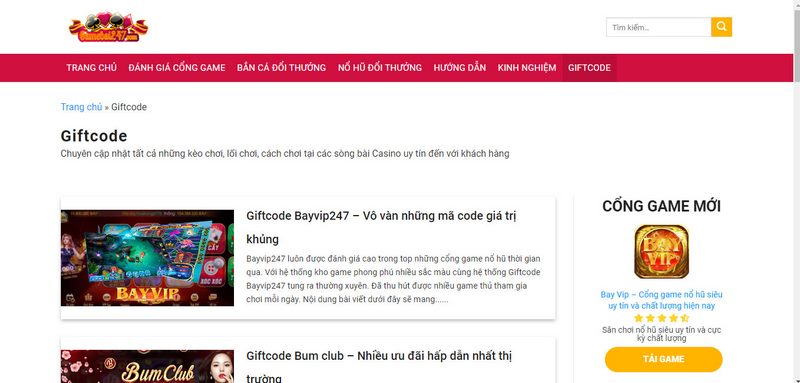Click the Bay Vip game icon in sidebar
800x383 pixels.
tap(661, 252)
